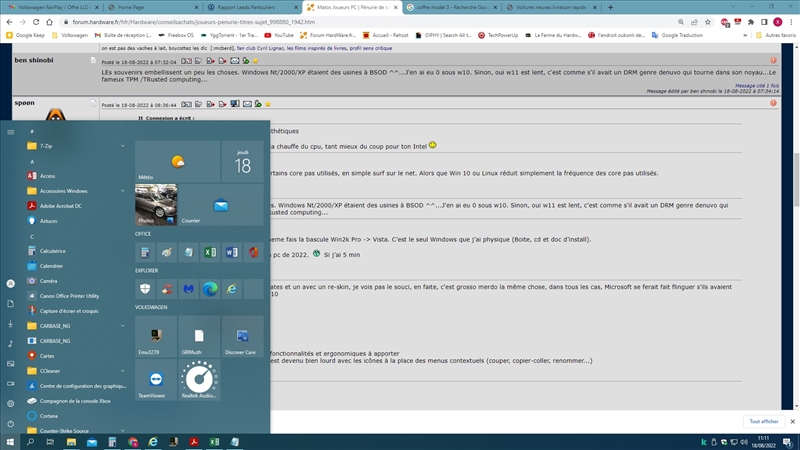Expand the Start menu hamburger button
Screen dimensions: 800x450
[x=11, y=132]
